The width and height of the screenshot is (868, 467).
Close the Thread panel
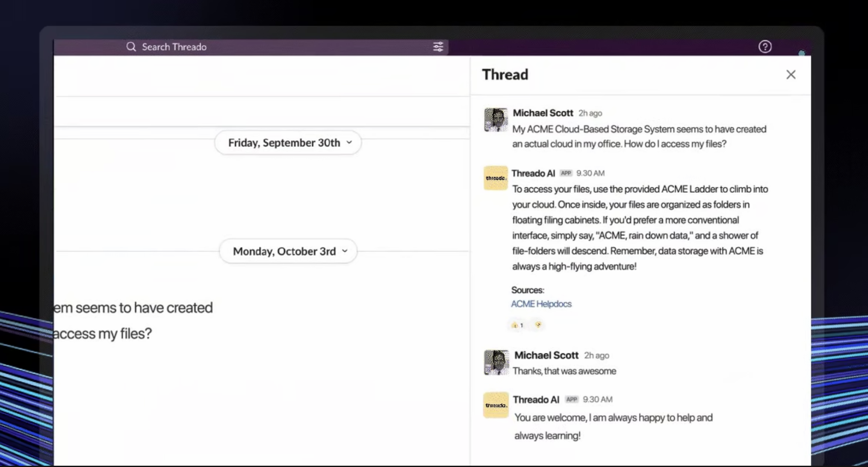(x=791, y=74)
